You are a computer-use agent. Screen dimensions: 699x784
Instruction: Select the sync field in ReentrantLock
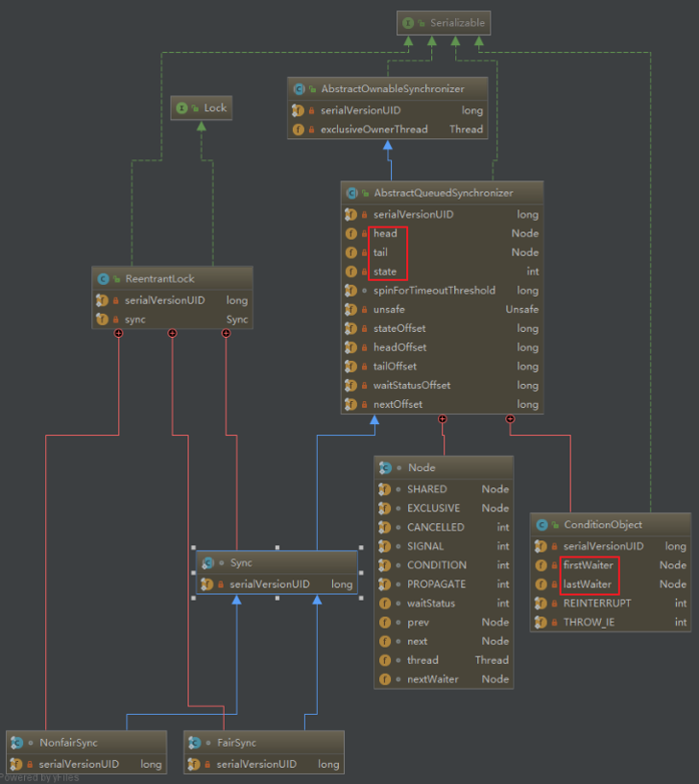(135, 320)
